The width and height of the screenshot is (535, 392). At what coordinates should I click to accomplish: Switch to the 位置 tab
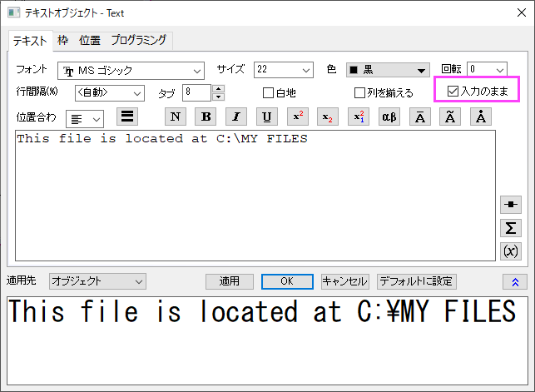pos(90,40)
